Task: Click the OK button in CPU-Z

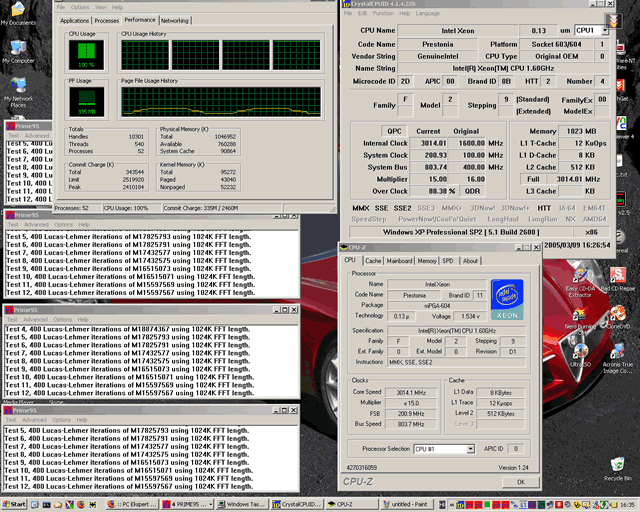Action: (x=521, y=481)
